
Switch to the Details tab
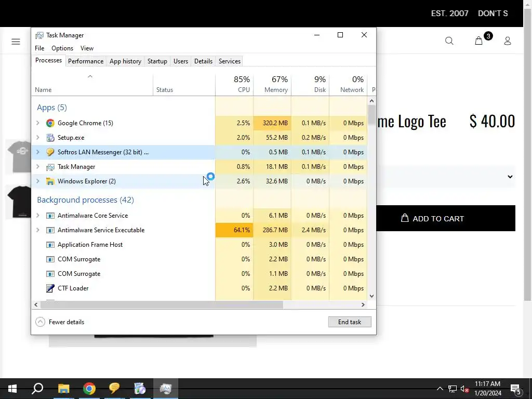(203, 61)
